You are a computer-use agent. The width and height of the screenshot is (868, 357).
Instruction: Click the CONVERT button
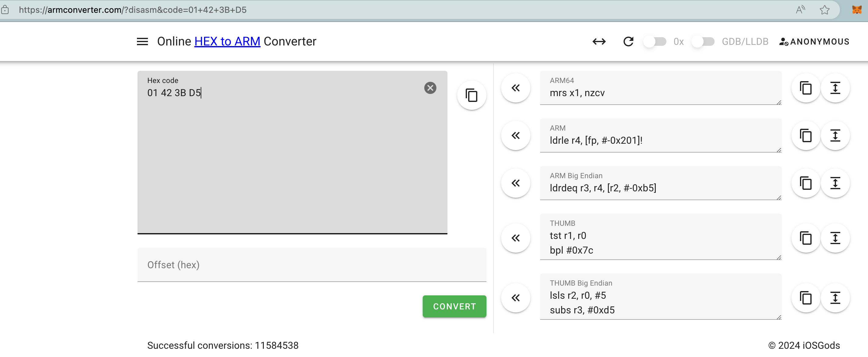pos(454,306)
